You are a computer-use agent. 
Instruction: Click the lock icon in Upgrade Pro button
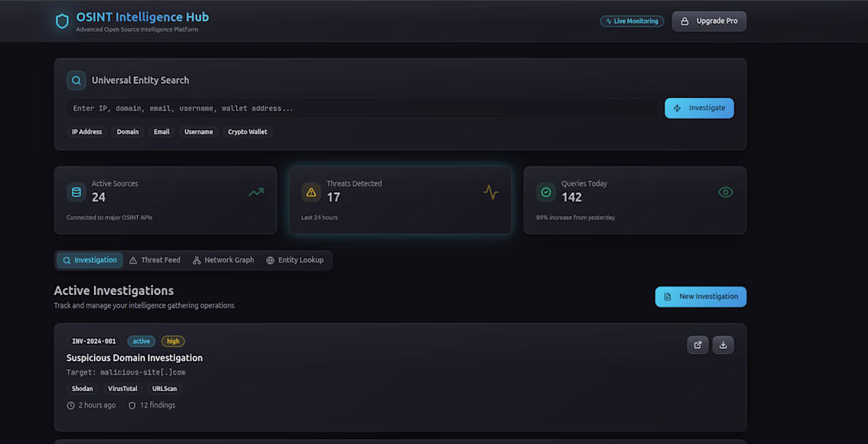685,21
